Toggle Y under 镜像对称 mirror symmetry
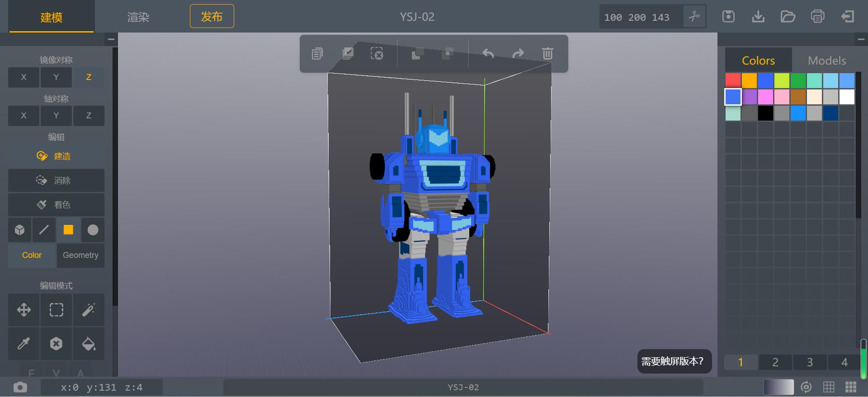 [x=56, y=77]
